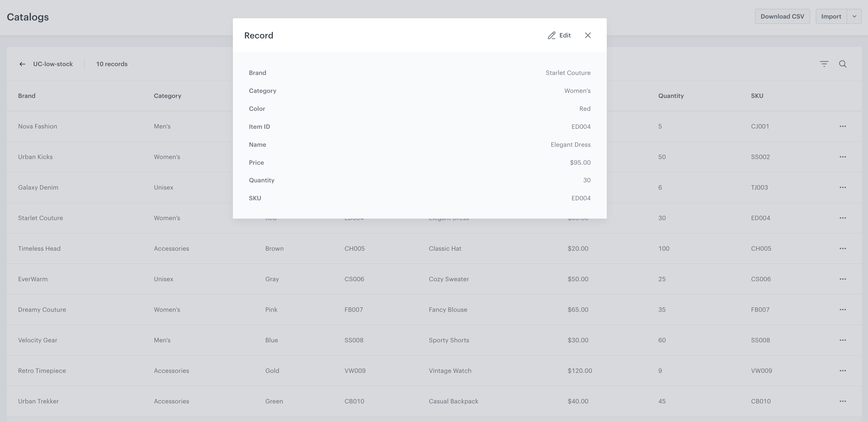Open more options for Urban Kicks row

click(843, 157)
